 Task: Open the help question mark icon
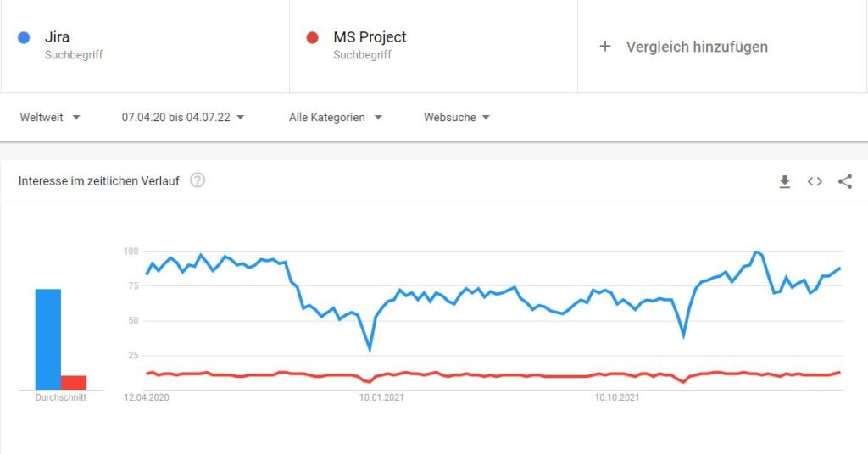198,180
